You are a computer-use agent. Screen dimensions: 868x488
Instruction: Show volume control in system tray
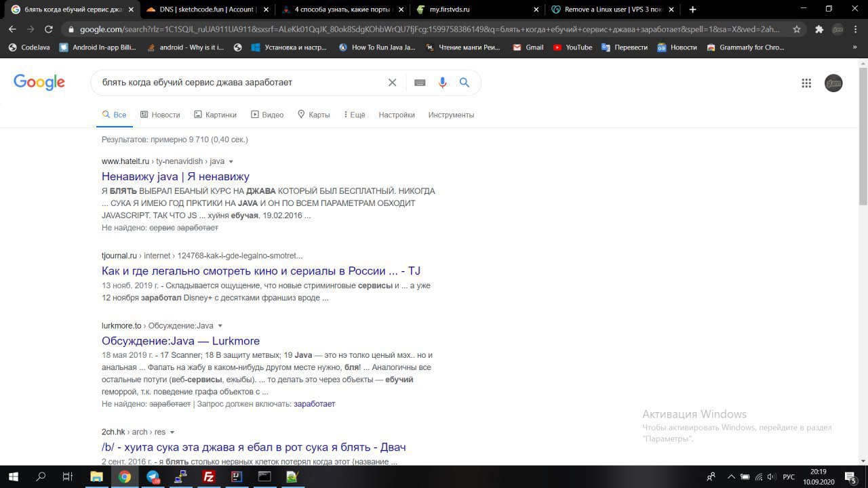click(772, 476)
